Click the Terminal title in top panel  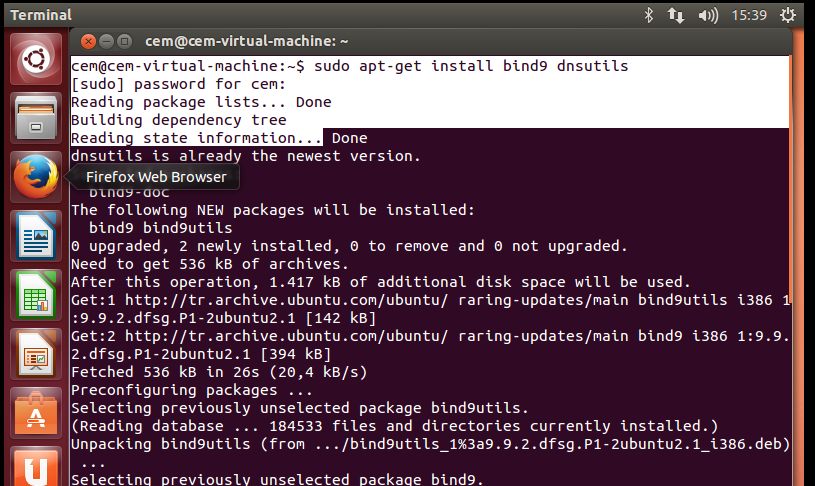(41, 15)
